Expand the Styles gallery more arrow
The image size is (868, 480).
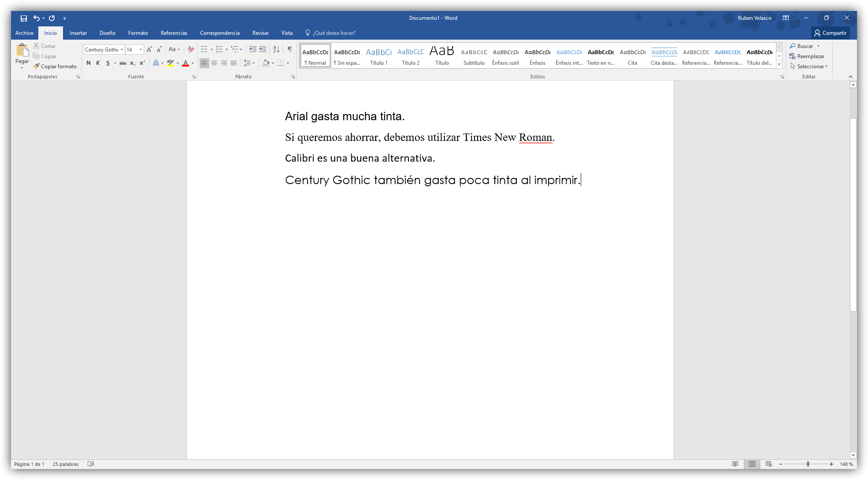(779, 65)
